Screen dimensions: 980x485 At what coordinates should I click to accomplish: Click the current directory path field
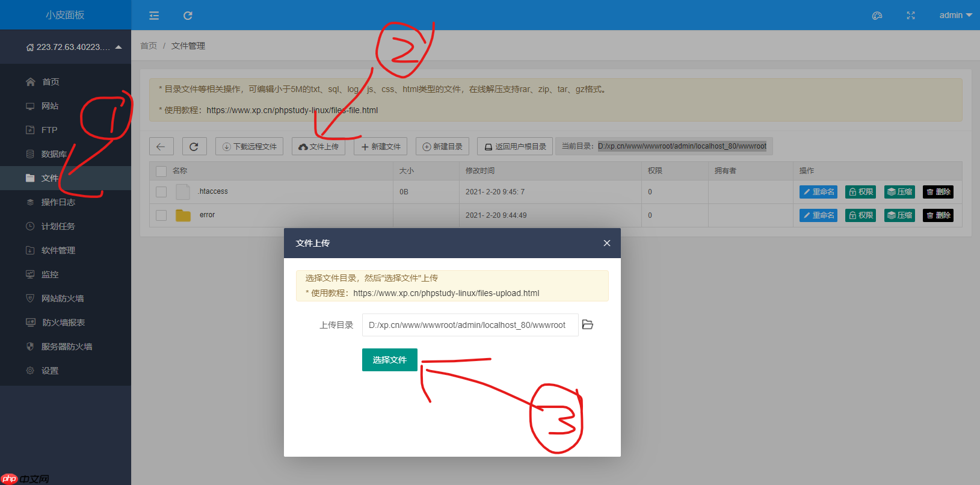[682, 146]
